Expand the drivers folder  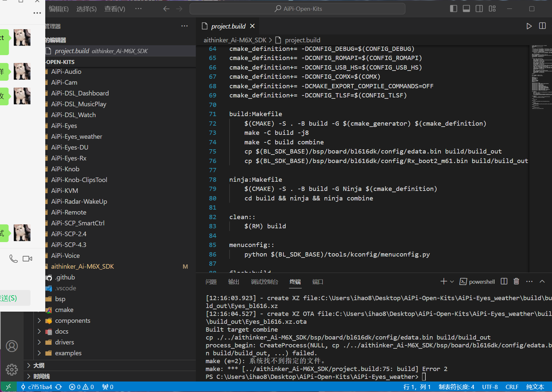point(39,342)
